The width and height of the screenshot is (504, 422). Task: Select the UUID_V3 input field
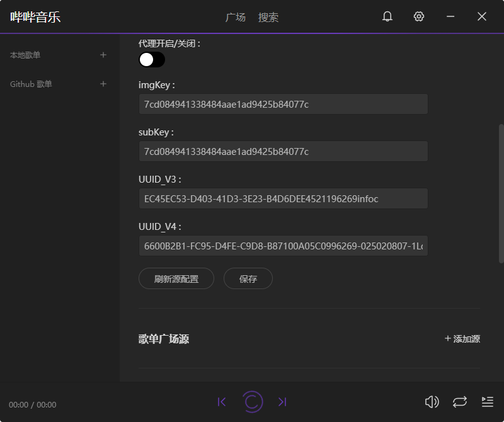pyautogui.click(x=282, y=198)
